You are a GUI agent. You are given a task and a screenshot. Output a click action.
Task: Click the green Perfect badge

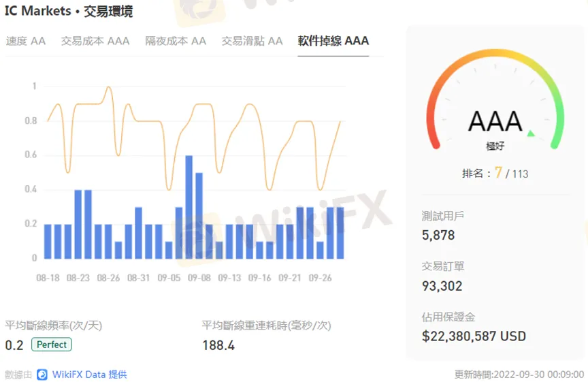pos(51,345)
